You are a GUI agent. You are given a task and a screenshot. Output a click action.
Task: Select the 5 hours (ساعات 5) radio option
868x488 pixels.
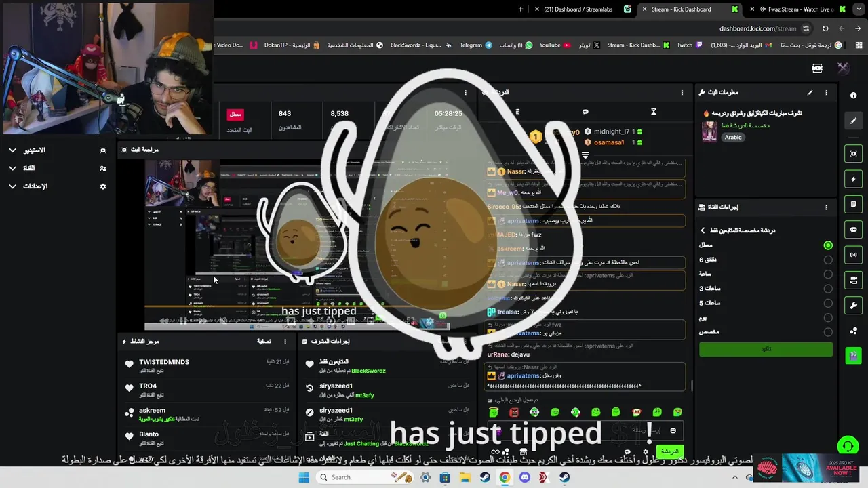(828, 303)
